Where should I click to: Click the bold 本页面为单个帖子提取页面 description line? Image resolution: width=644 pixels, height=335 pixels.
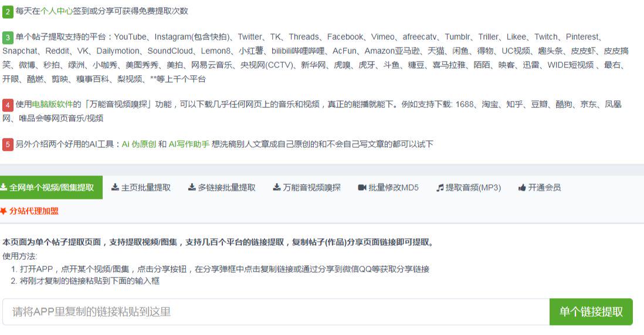click(x=219, y=242)
